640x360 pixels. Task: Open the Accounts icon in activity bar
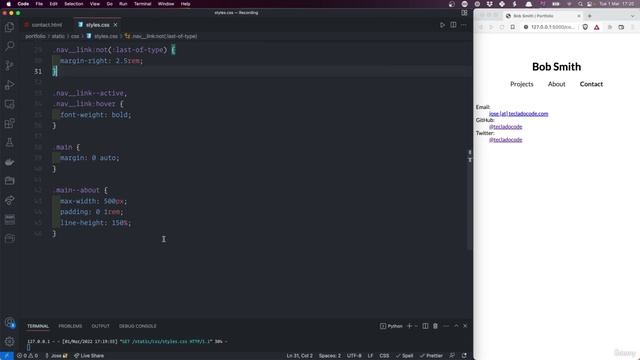[9, 322]
